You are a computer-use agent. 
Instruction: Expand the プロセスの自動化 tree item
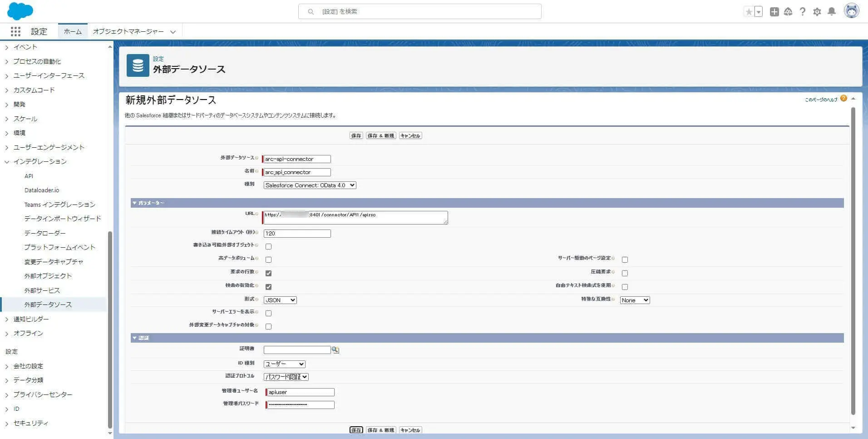click(37, 61)
